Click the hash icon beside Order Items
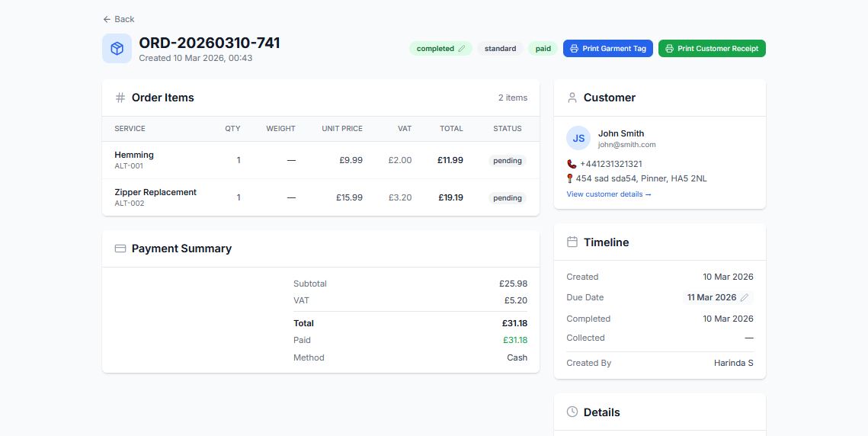This screenshot has width=868, height=436. point(120,98)
